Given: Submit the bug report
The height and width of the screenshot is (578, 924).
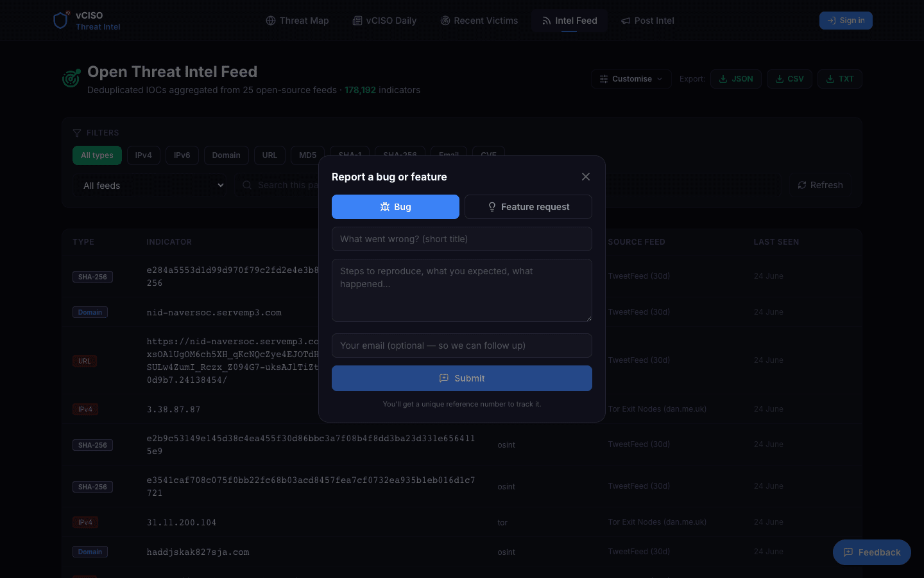Looking at the screenshot, I should [462, 378].
